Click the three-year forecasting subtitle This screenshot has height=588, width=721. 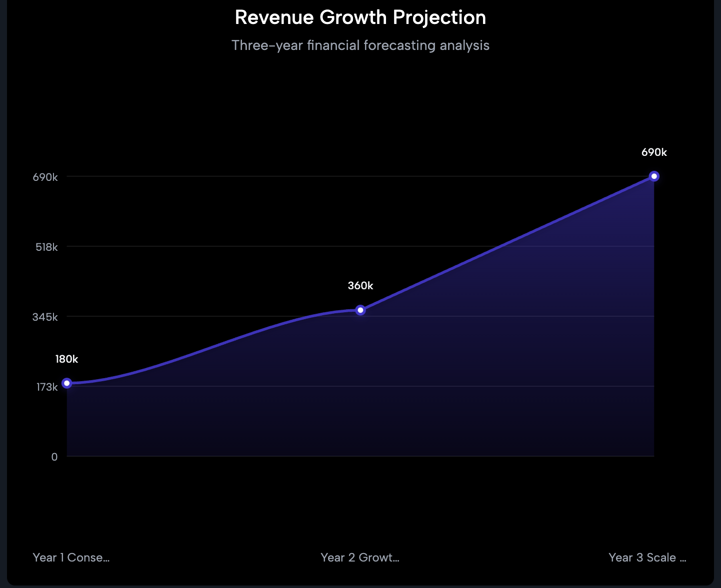360,45
